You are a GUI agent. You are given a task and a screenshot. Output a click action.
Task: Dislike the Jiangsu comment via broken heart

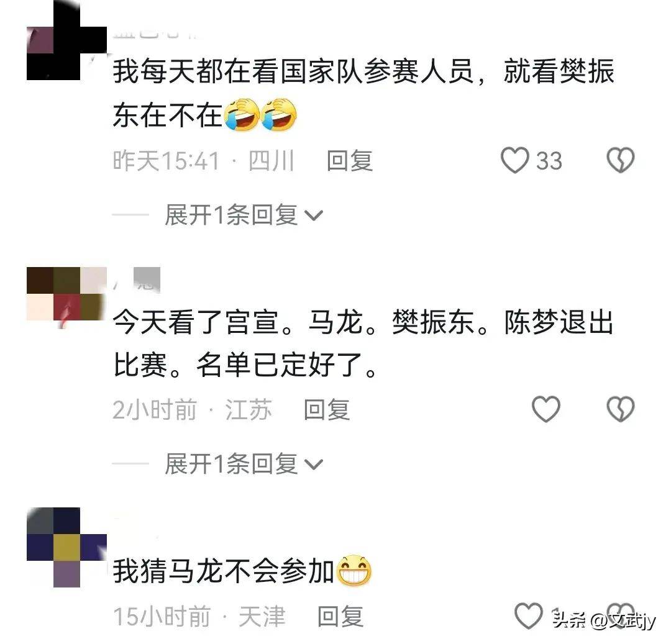coord(621,409)
